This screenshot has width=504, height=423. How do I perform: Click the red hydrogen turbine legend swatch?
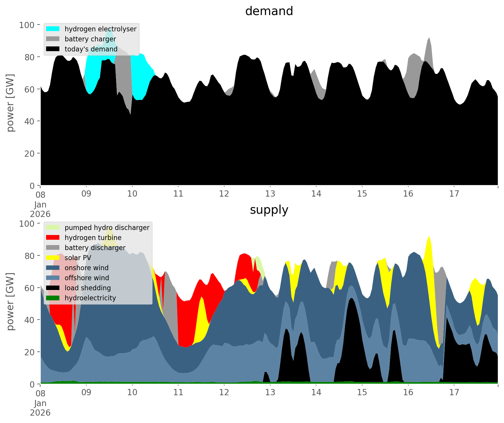click(x=53, y=238)
